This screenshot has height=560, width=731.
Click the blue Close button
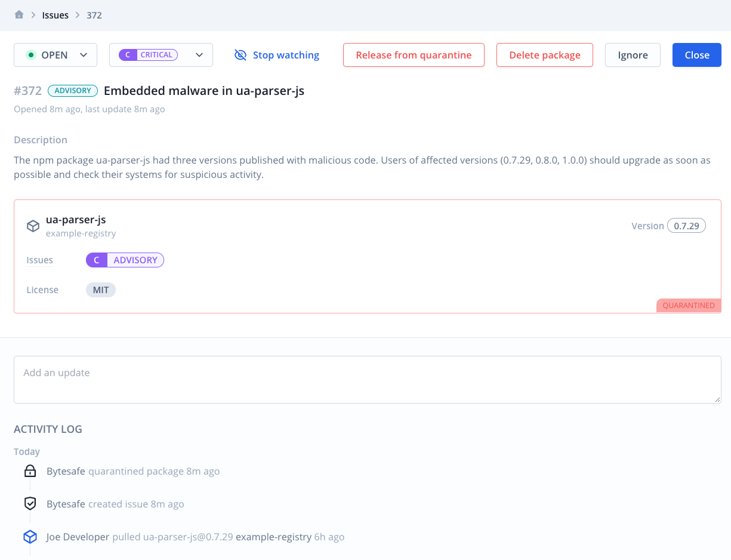point(696,54)
